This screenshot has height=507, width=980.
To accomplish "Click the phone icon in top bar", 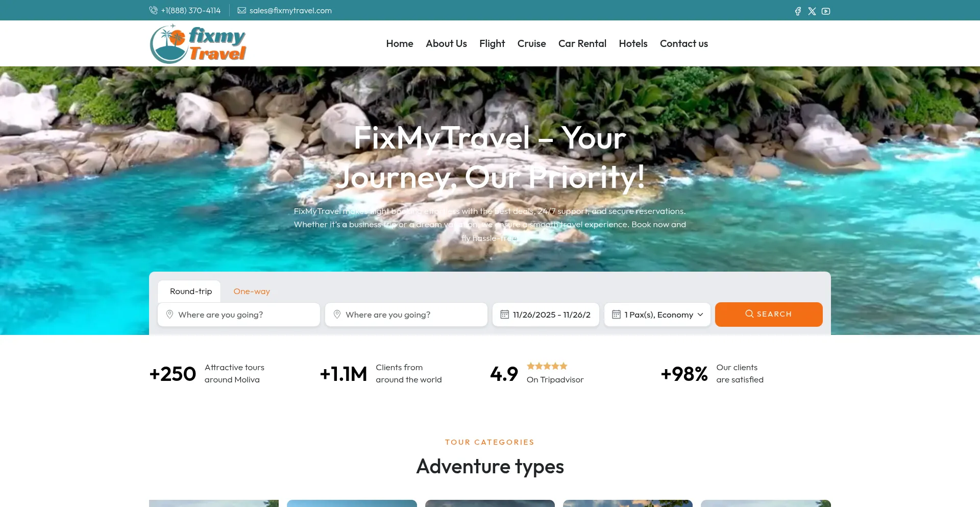I will point(153,10).
